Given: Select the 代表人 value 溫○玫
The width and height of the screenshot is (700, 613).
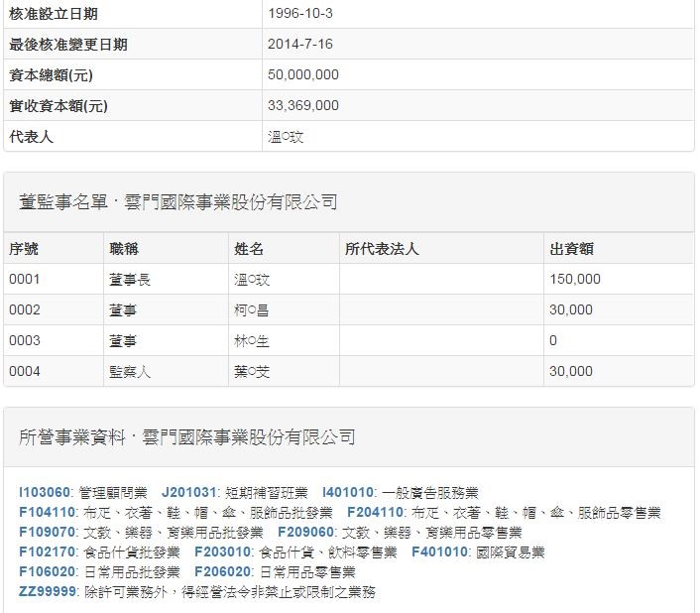Looking at the screenshot, I should pyautogui.click(x=286, y=136).
